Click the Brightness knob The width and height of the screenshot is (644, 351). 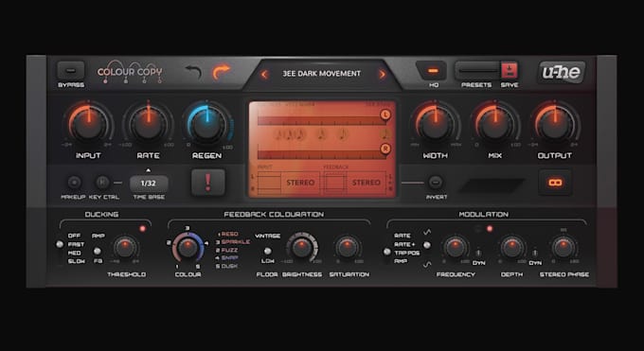(x=301, y=248)
